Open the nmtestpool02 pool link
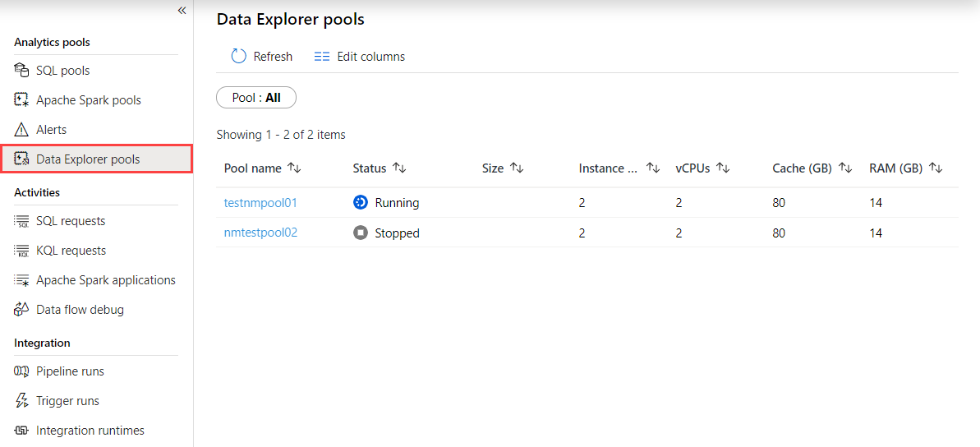 coord(260,233)
